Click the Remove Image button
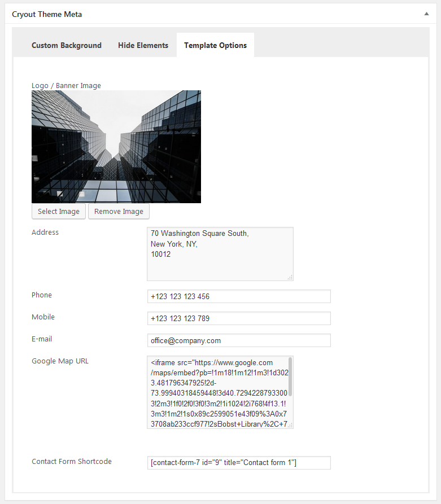The height and width of the screenshot is (504, 441). pos(119,212)
